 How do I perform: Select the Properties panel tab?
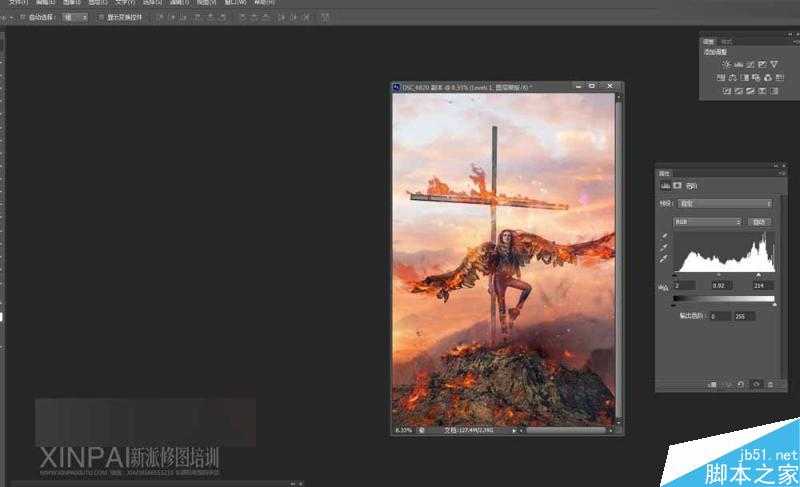(x=664, y=173)
